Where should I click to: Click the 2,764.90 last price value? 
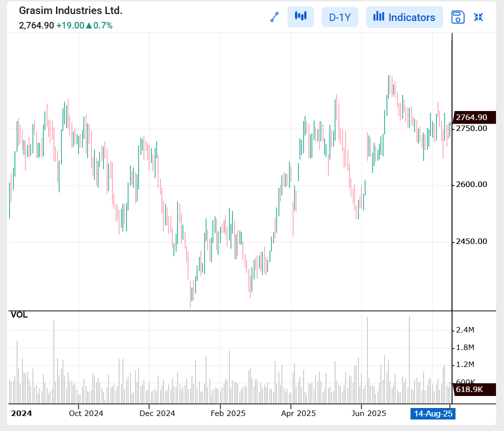(x=36, y=25)
